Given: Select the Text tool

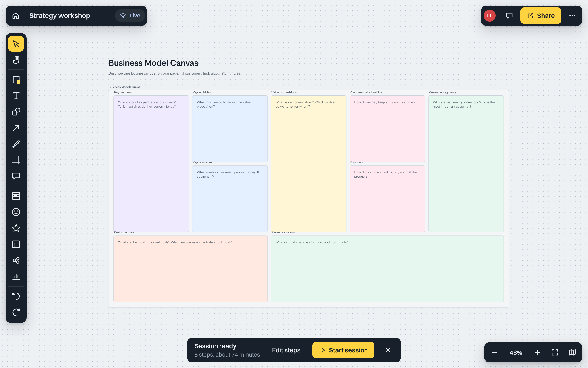Looking at the screenshot, I should [16, 96].
